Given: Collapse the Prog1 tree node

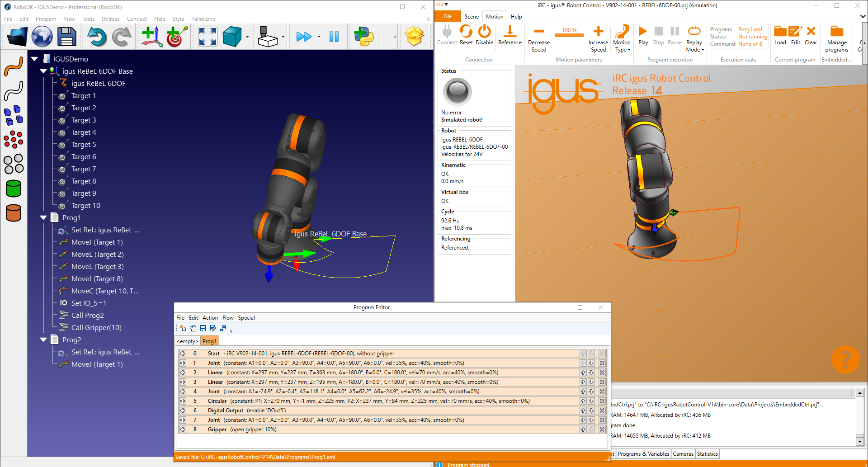Looking at the screenshot, I should 43,218.
